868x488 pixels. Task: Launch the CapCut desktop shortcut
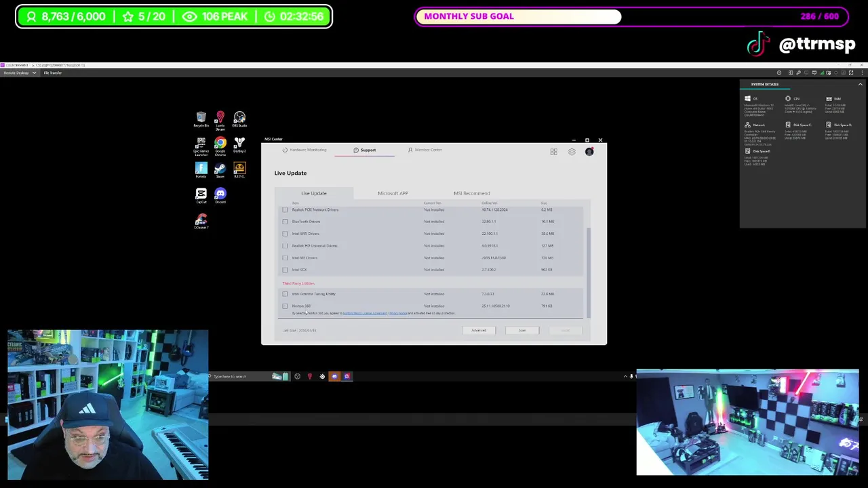(201, 196)
